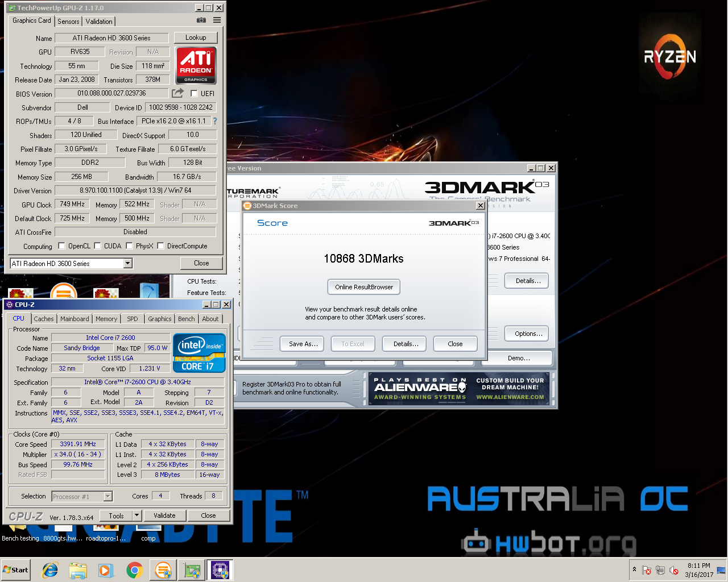Toggle the PhysX checkbox
Screen dimensions: 728x582
129,246
